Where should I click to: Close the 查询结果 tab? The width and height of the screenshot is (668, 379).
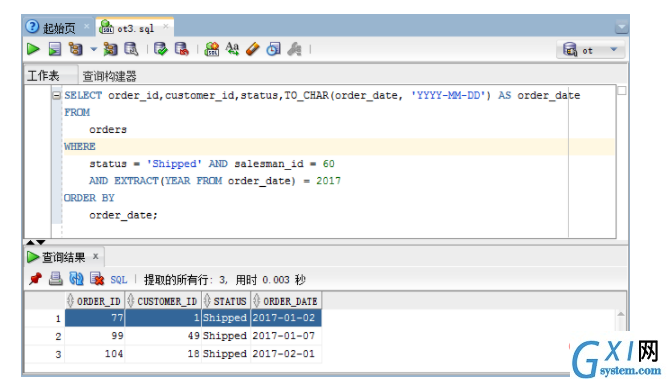(96, 256)
